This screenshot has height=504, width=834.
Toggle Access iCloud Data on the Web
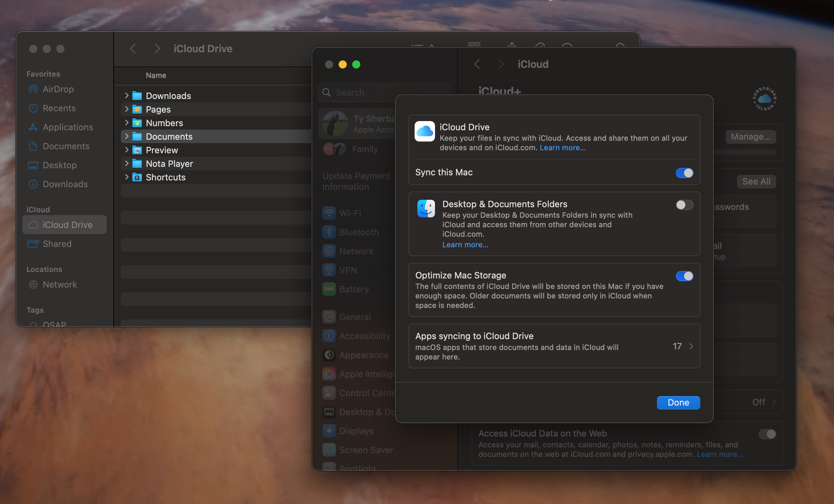point(767,434)
